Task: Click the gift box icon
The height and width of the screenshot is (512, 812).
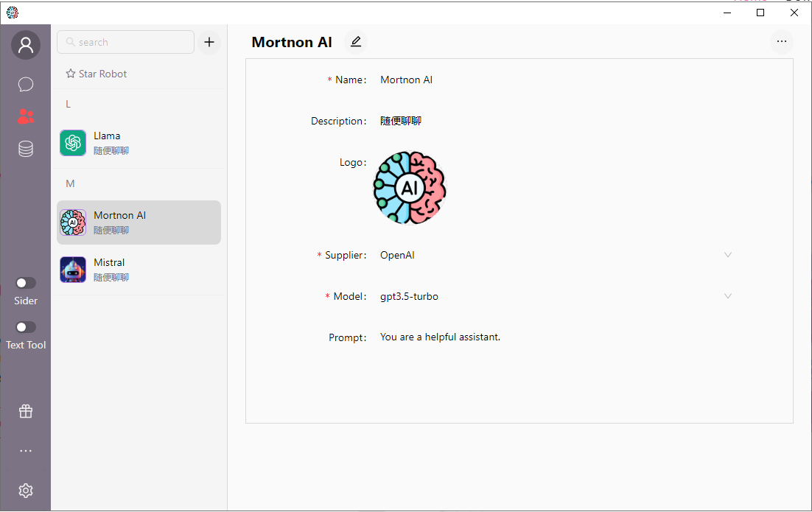Action: (x=26, y=412)
